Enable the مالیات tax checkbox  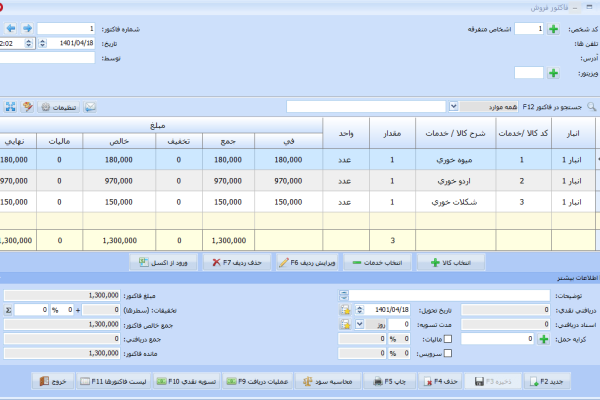(x=448, y=339)
